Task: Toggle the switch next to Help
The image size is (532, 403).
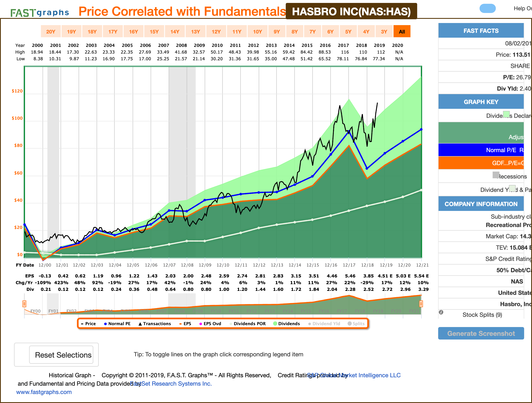Action: point(488,8)
